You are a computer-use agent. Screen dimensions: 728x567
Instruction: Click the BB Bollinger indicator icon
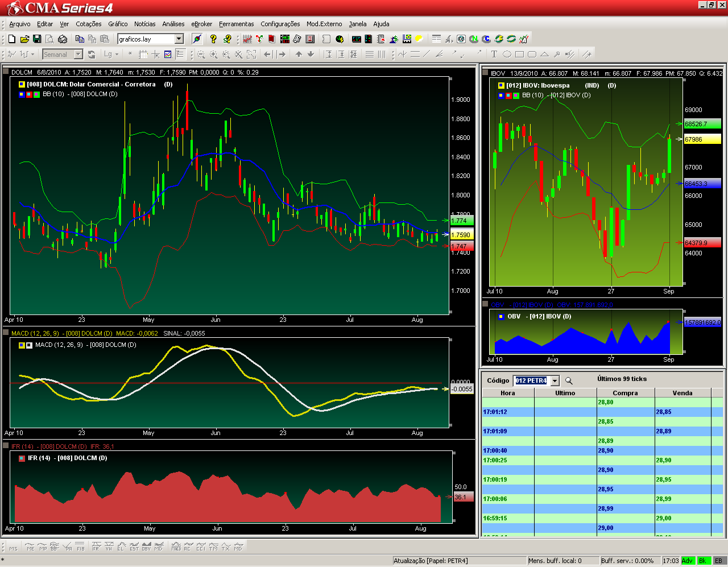click(x=55, y=548)
